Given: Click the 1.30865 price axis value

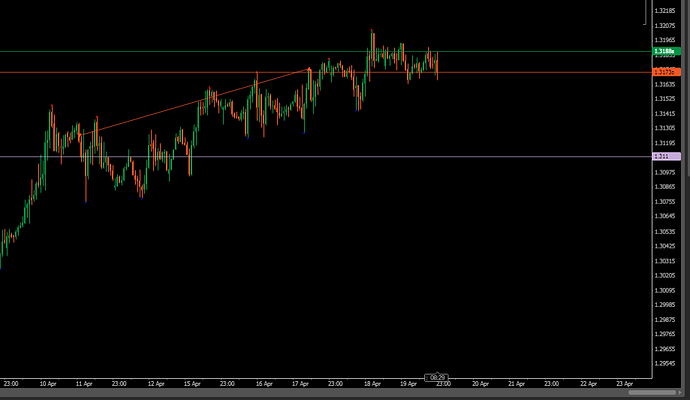Looking at the screenshot, I should pos(665,187).
